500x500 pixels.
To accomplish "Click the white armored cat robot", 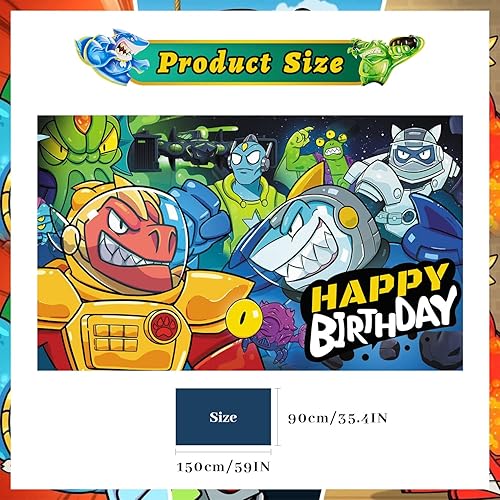I will point(402,180).
